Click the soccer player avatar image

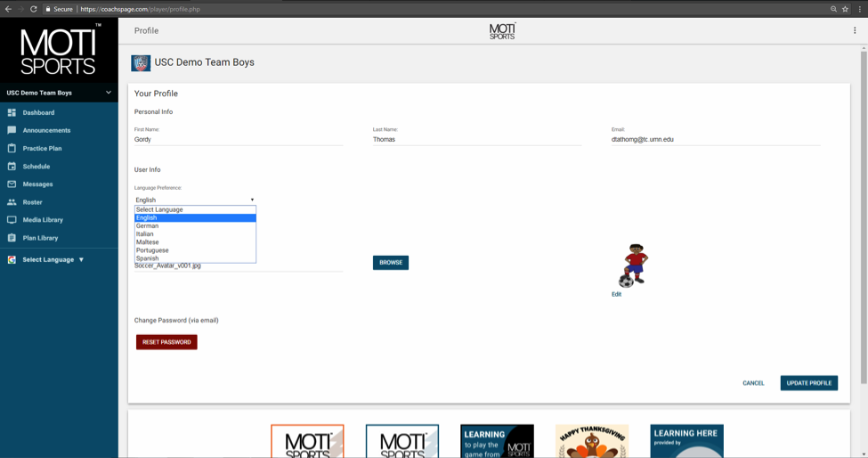(x=634, y=266)
